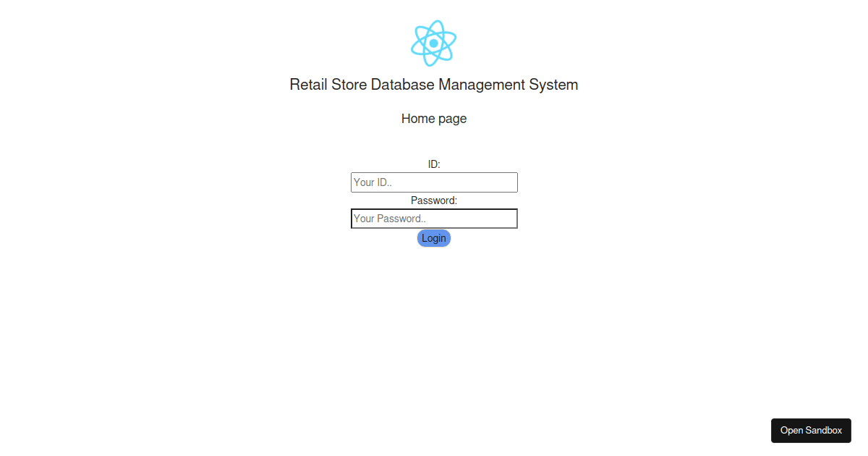Click inside the Your ID input field

tap(434, 182)
